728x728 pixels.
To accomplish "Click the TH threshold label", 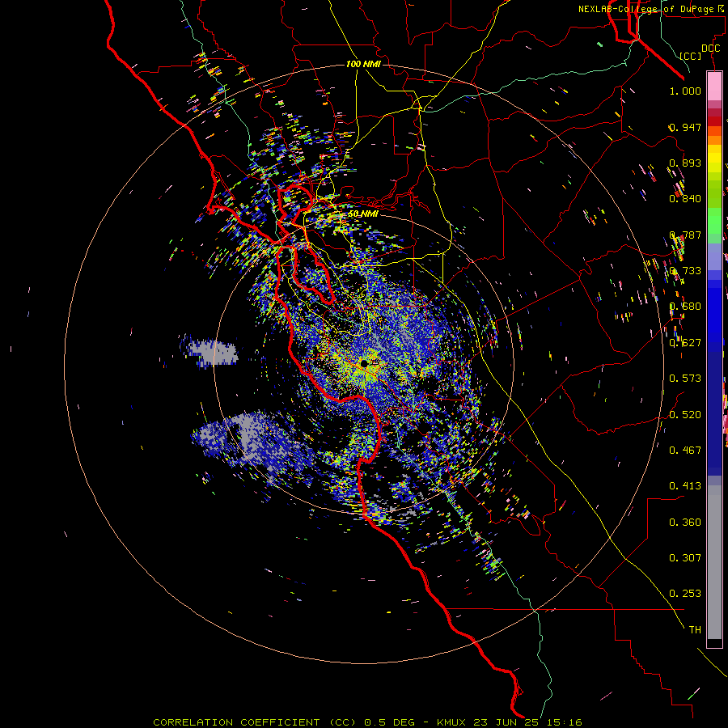I will pos(695,630).
